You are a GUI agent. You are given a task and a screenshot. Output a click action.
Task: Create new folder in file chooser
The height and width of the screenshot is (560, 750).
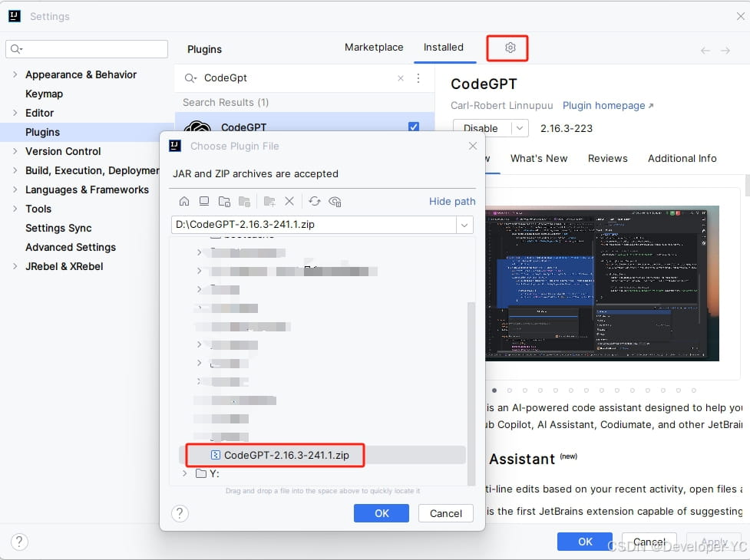(x=269, y=201)
